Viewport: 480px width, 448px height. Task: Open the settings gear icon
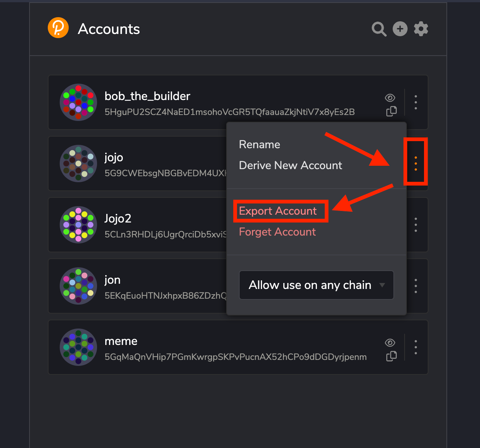[x=421, y=29]
